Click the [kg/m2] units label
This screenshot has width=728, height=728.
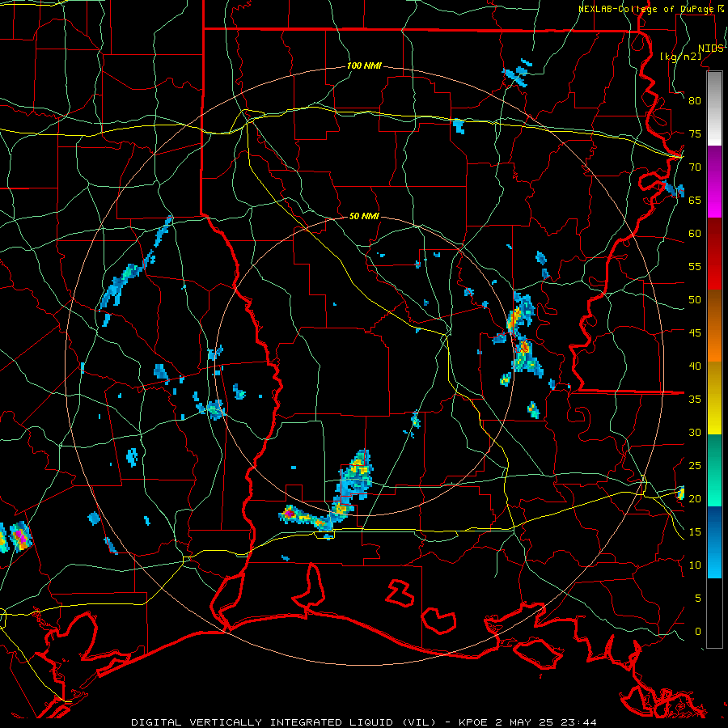[680, 57]
